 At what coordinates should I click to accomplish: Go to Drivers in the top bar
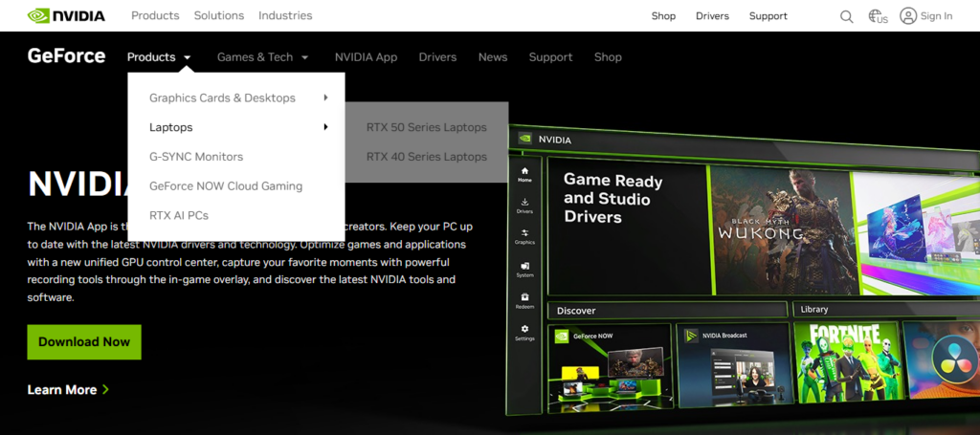[x=712, y=16]
